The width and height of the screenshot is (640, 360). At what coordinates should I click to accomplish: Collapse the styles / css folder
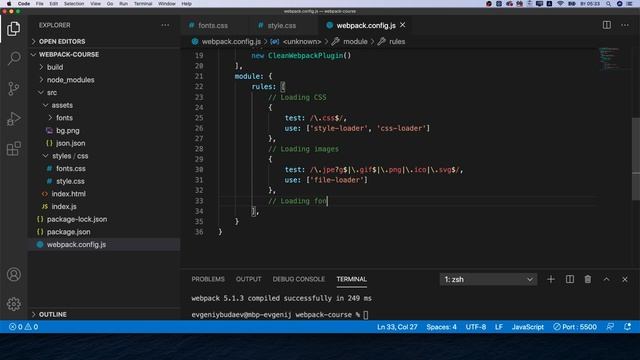[70, 156]
